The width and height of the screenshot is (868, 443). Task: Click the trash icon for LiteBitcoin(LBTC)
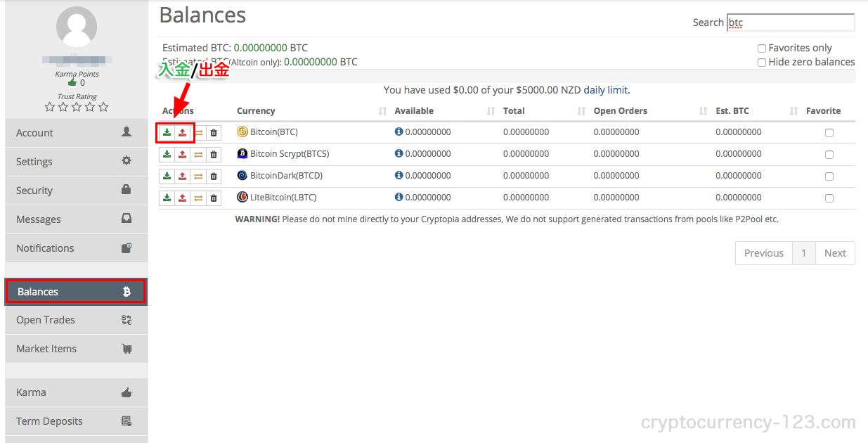coord(214,198)
